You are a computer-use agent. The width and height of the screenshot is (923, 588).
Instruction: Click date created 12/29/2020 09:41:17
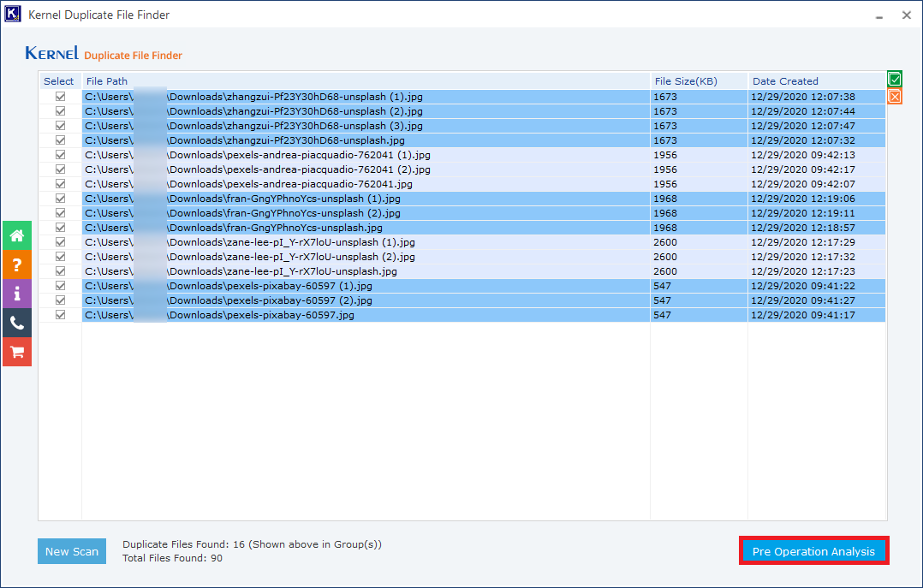[803, 315]
